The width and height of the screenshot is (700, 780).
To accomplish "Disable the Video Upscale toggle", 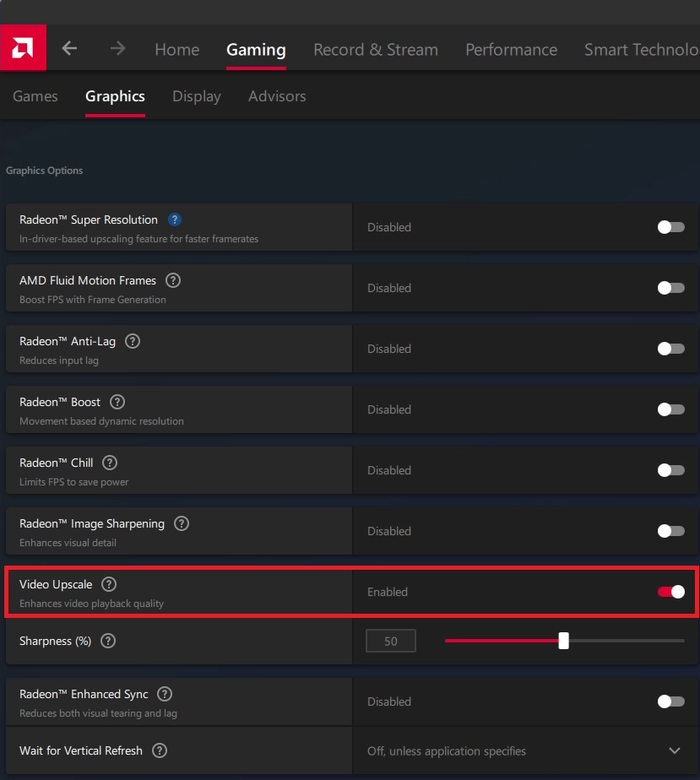I will point(670,592).
